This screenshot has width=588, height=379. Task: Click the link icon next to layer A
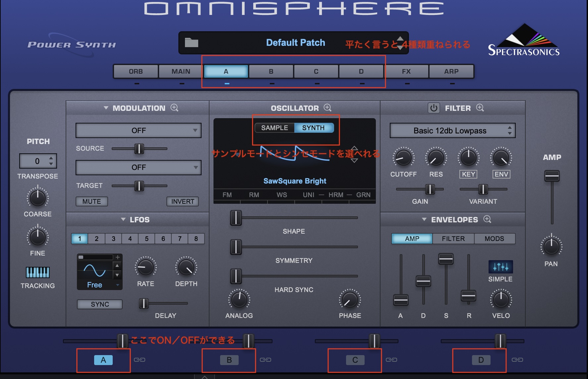pos(140,360)
